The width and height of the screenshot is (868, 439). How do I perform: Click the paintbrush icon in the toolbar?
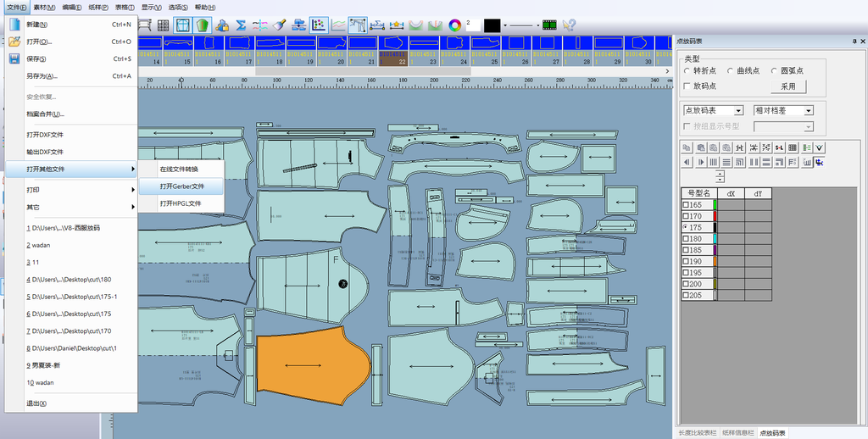click(281, 25)
